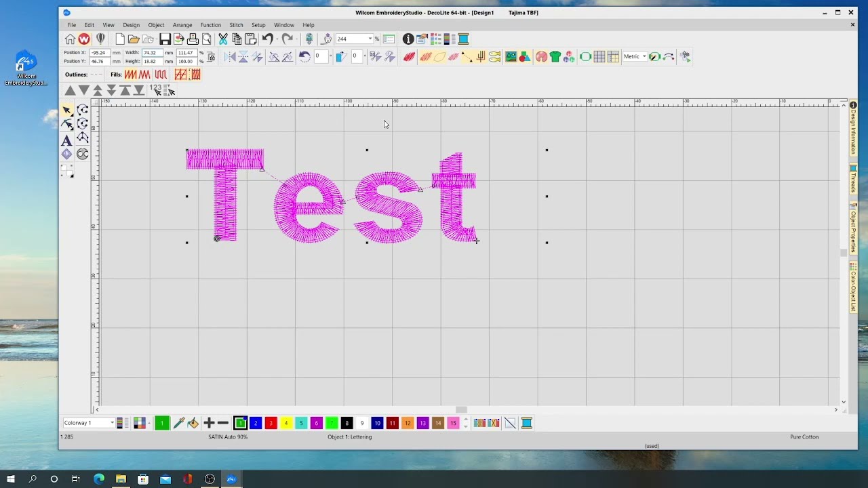
Task: Toggle the show vector shapes icon
Action: (x=524, y=57)
